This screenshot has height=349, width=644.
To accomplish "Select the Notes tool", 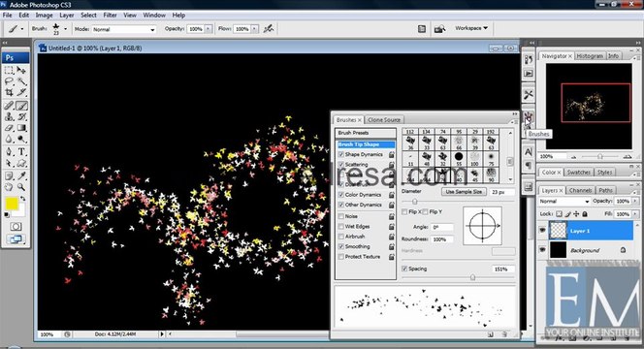I will (9, 176).
